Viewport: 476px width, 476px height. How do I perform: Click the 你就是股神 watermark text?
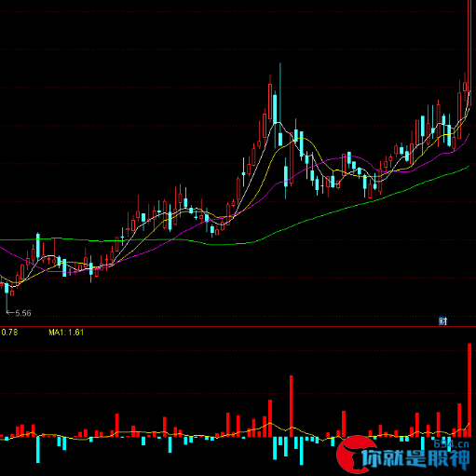(415, 459)
